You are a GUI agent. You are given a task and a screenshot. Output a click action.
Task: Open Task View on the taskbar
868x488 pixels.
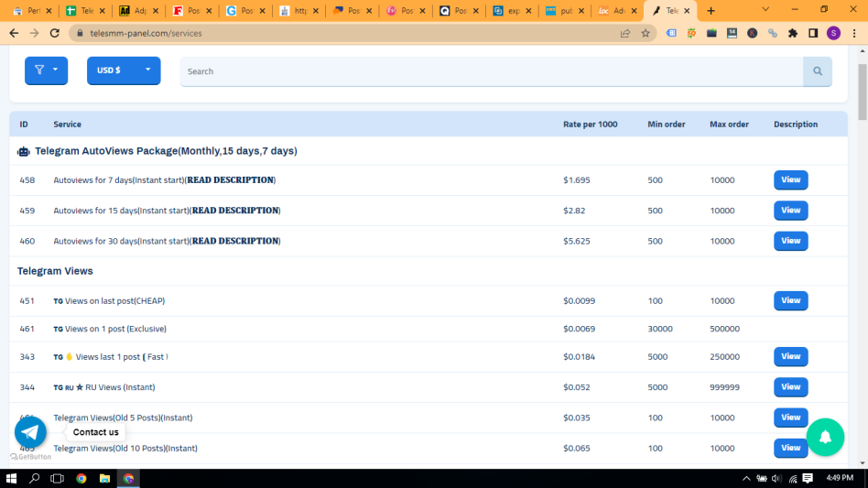(57, 479)
